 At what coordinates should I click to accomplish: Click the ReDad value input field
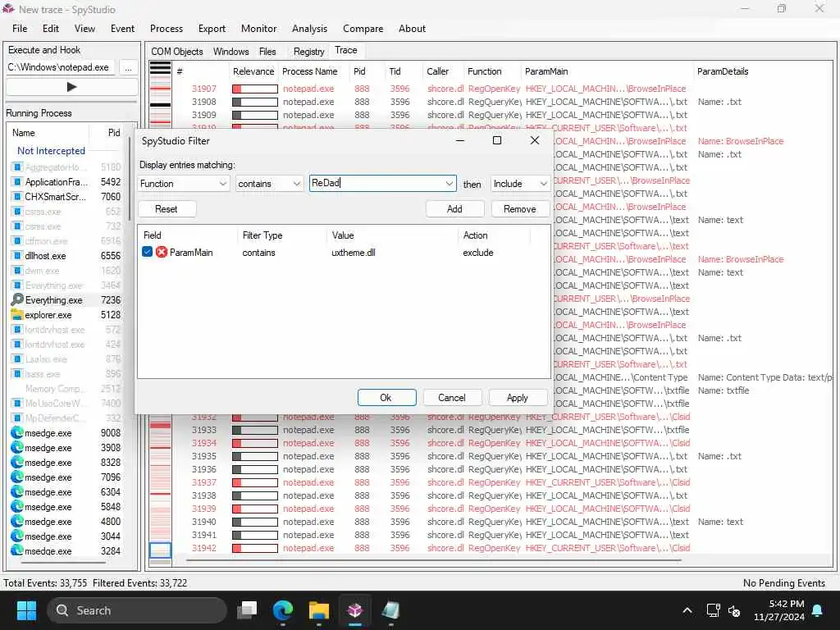point(376,183)
